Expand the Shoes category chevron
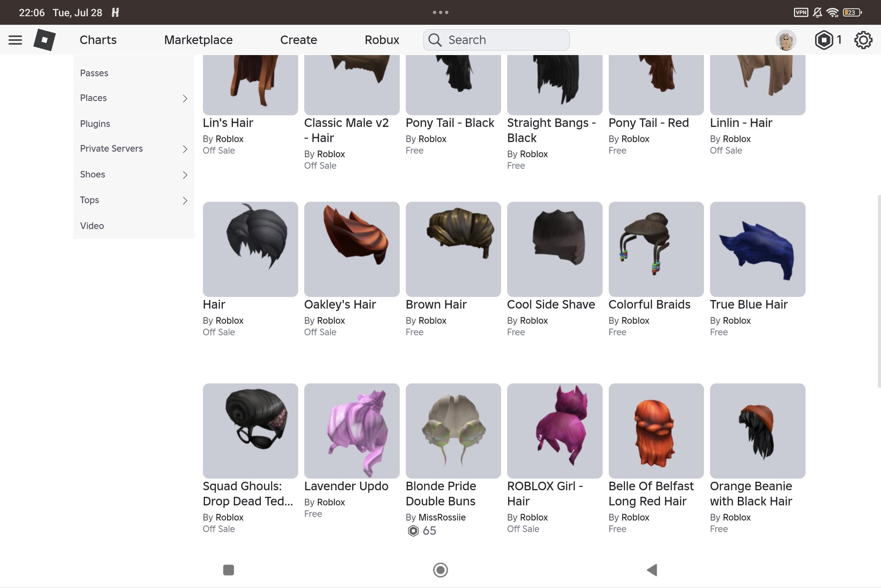The height and width of the screenshot is (588, 881). (x=185, y=175)
